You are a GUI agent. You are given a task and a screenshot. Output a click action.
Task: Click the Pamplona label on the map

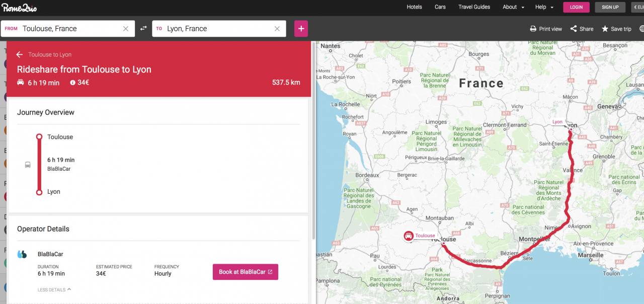(x=328, y=281)
